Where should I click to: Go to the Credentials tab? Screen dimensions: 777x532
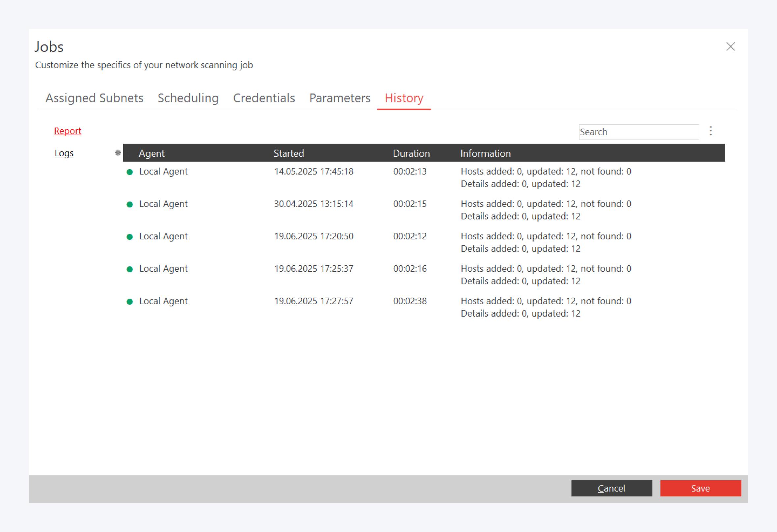pos(264,98)
